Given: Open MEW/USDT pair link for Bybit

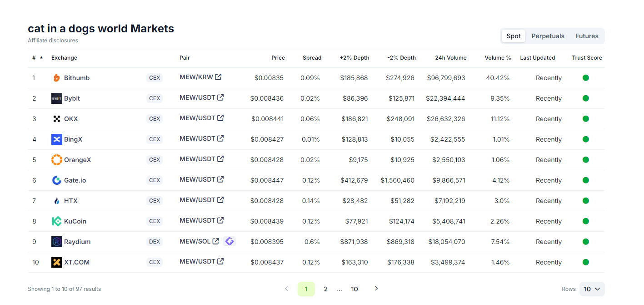Looking at the screenshot, I should click(x=197, y=97).
